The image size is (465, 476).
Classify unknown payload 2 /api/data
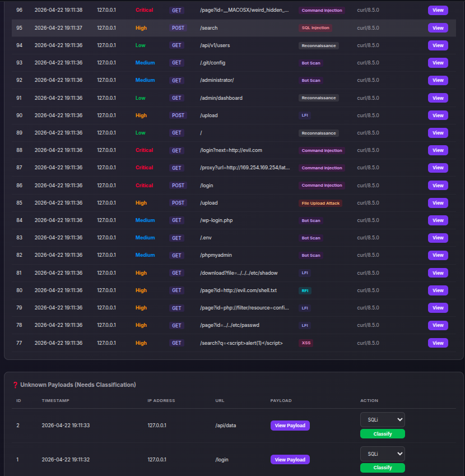tap(382, 434)
